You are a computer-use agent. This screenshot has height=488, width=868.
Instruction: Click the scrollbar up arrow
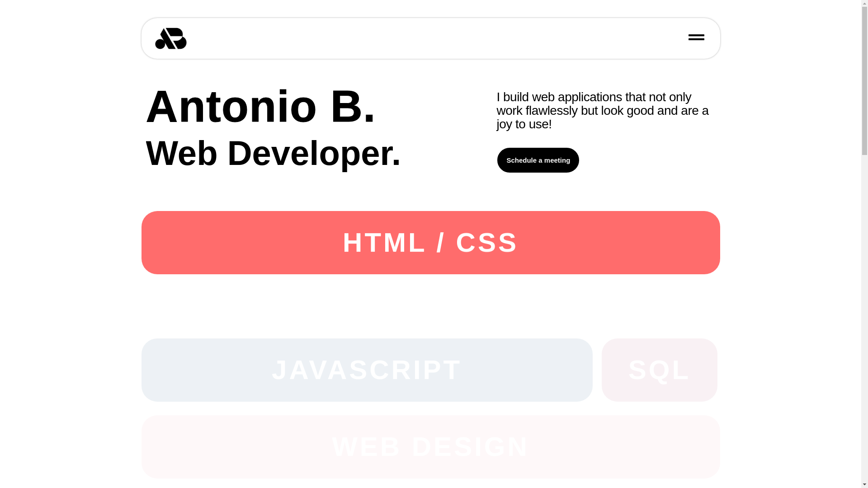(864, 4)
